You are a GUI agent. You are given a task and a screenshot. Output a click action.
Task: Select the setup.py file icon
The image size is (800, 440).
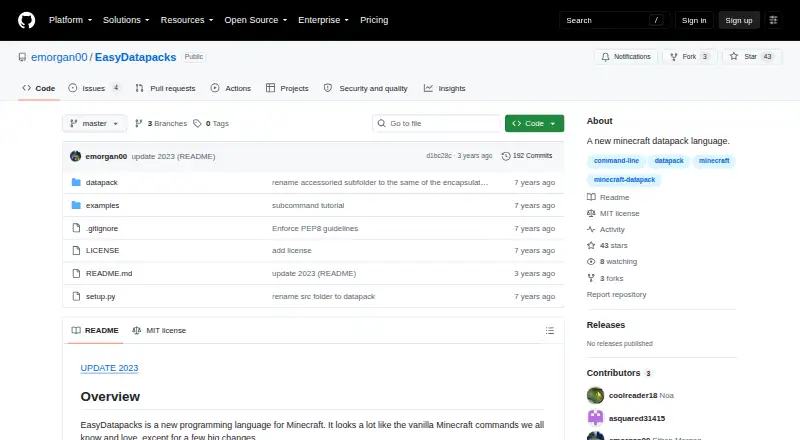tap(76, 296)
